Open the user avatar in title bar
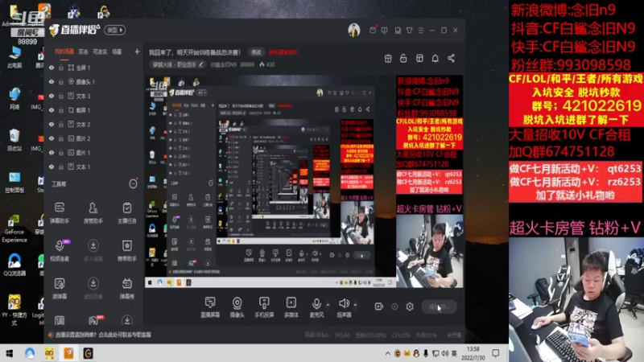 click(x=354, y=30)
